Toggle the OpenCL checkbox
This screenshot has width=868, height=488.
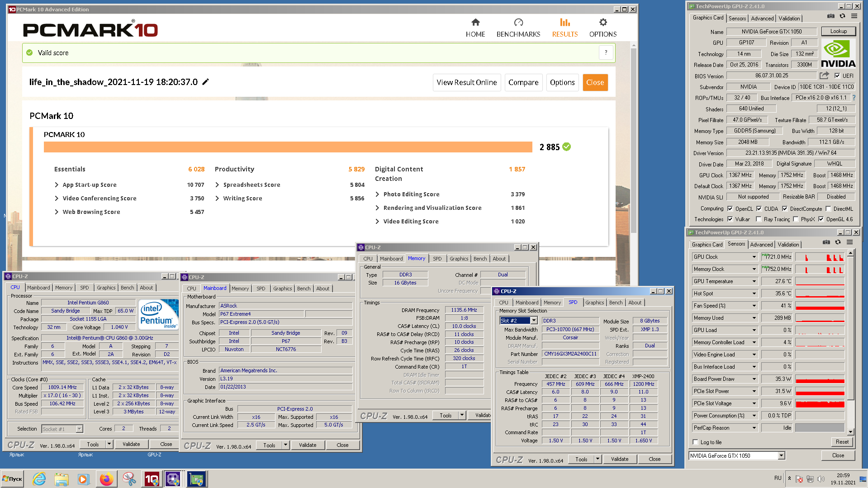click(730, 208)
